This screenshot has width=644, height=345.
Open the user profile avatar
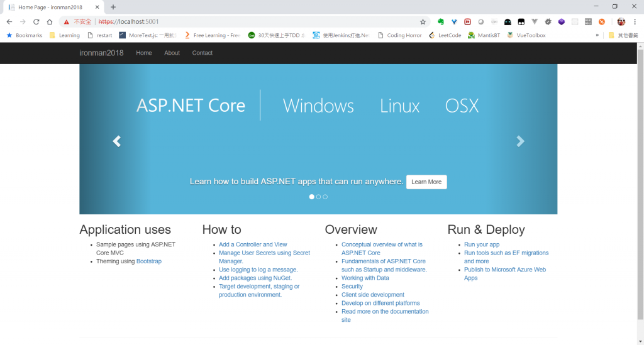point(621,22)
